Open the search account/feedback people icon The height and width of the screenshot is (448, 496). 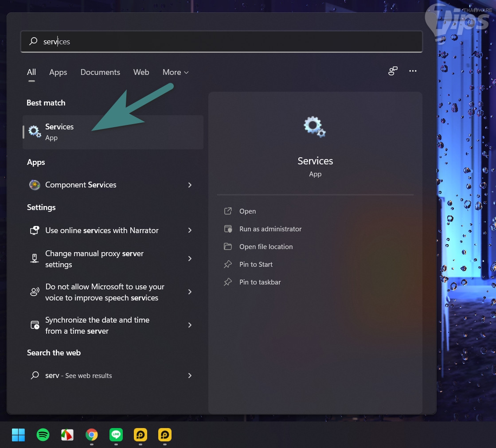[x=393, y=71]
